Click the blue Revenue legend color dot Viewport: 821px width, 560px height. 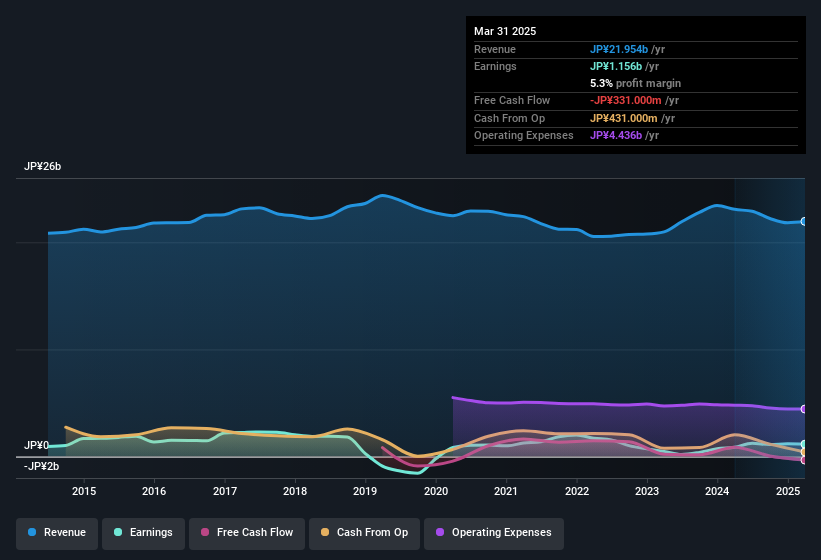(32, 532)
